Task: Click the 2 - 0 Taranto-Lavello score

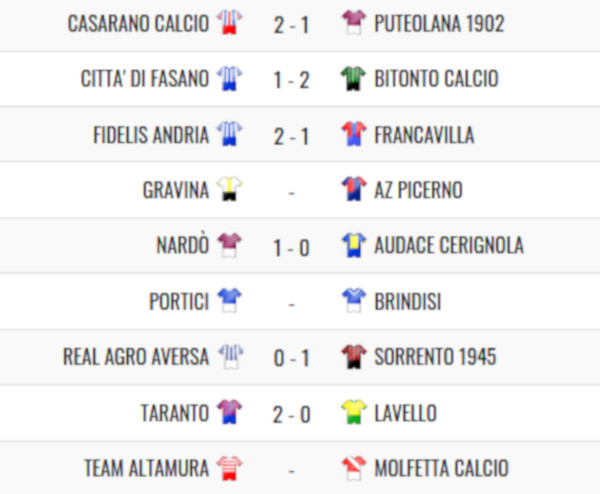Action: 291,413
